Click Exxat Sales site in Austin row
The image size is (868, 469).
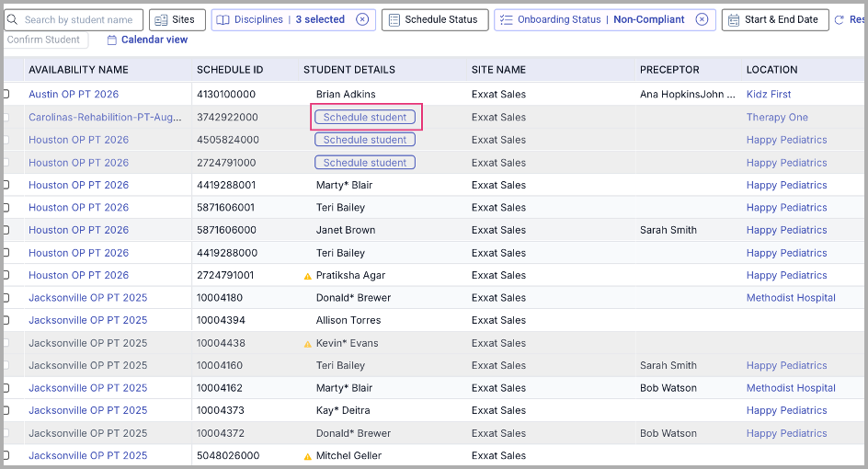click(498, 94)
